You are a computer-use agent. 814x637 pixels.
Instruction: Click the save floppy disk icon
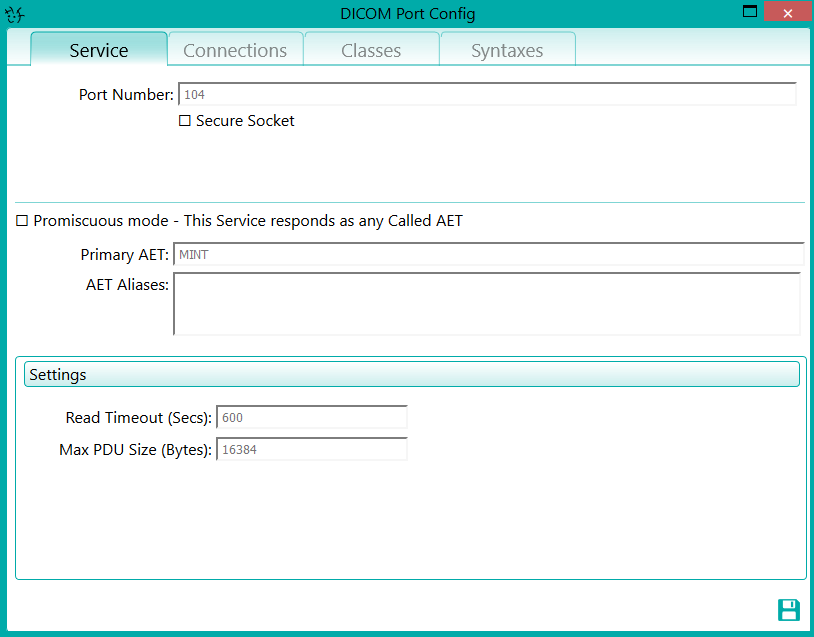click(x=789, y=609)
